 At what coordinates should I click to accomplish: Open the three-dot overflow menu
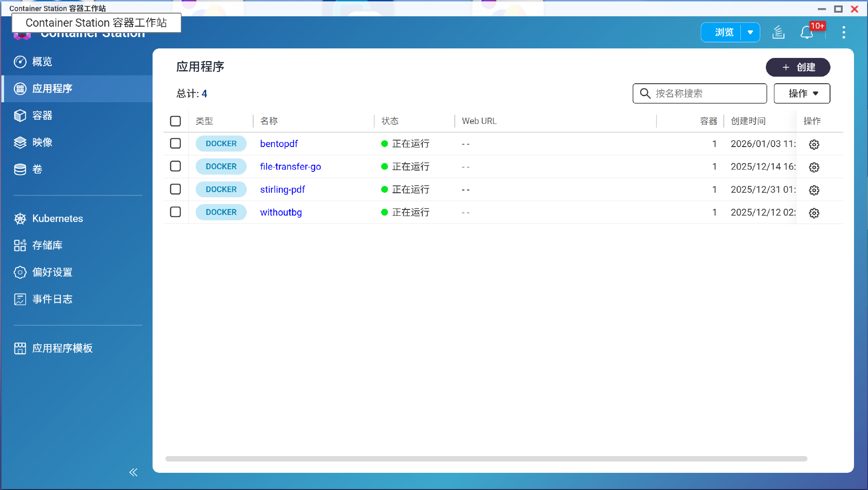coord(844,32)
